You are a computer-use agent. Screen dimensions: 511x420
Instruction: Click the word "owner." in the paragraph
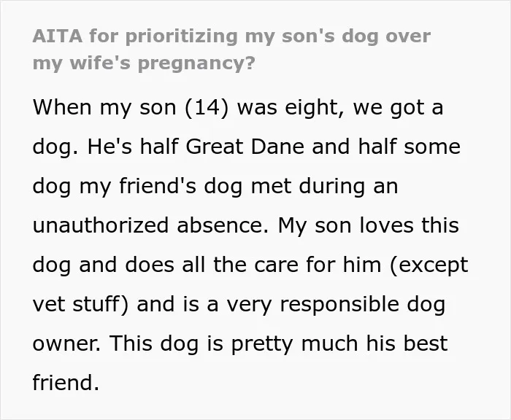coord(66,344)
